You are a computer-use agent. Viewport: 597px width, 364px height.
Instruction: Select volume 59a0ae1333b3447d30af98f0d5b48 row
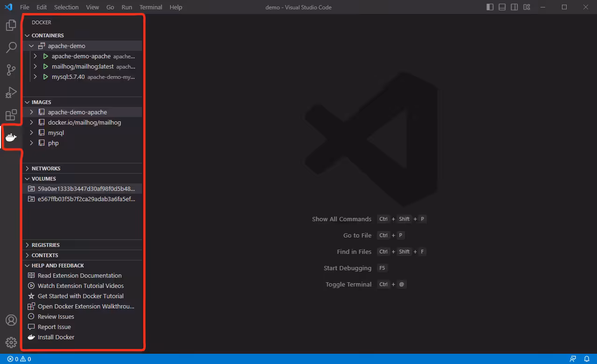82,189
